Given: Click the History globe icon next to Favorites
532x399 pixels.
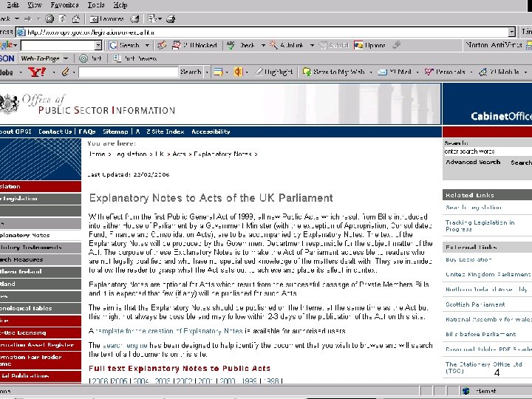Looking at the screenshot, I should pyautogui.click(x=135, y=19).
